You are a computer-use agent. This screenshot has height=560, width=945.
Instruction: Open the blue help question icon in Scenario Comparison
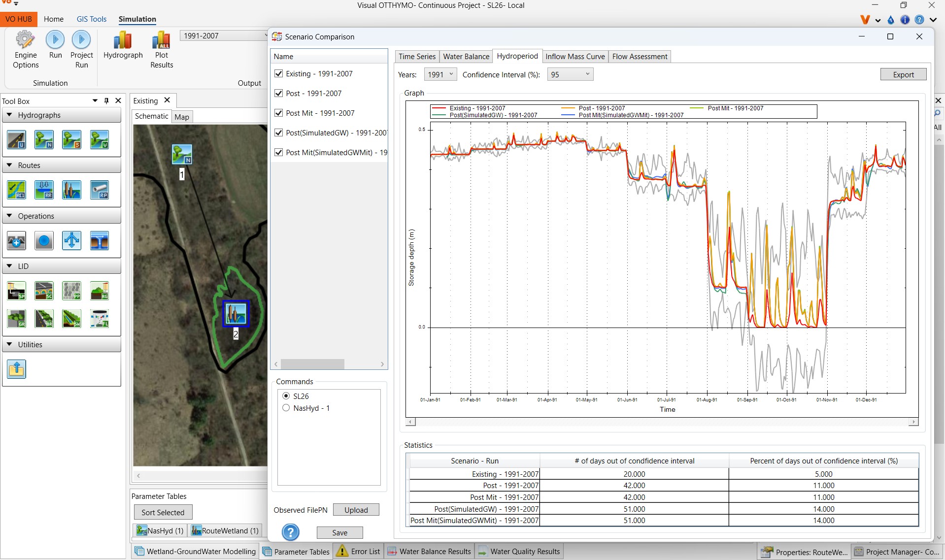coord(291,532)
